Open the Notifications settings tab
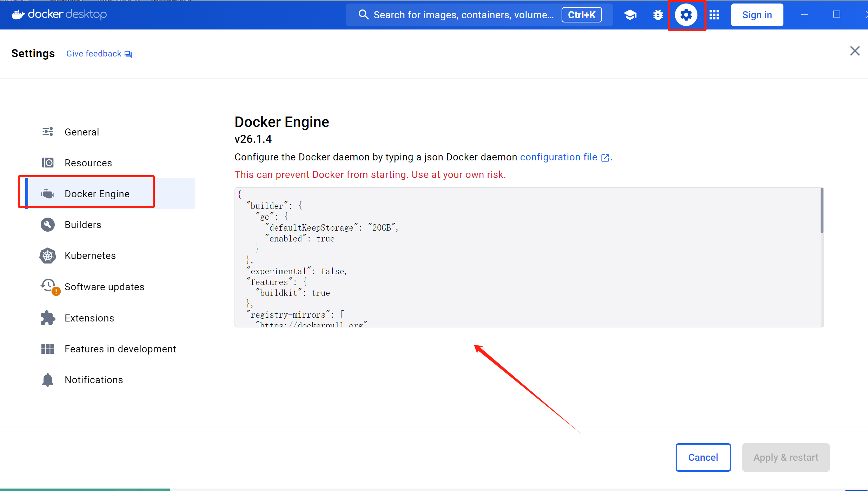Image resolution: width=868 pixels, height=491 pixels. click(111, 380)
